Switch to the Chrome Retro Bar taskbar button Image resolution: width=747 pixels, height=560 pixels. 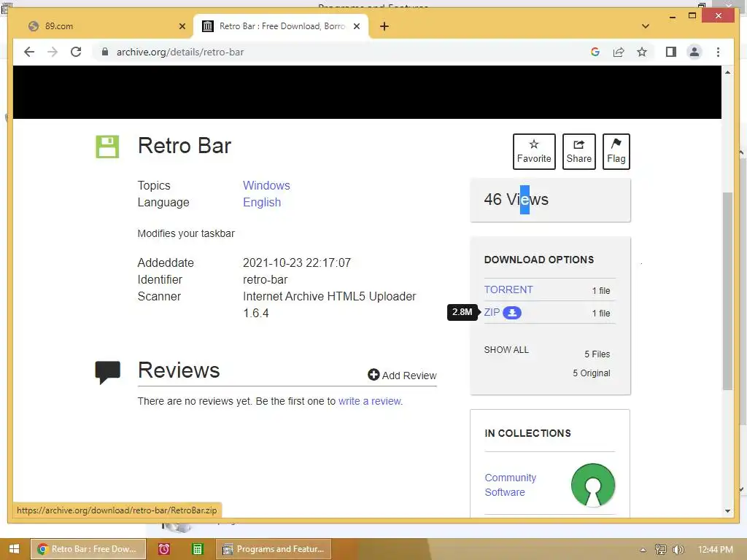tap(88, 549)
